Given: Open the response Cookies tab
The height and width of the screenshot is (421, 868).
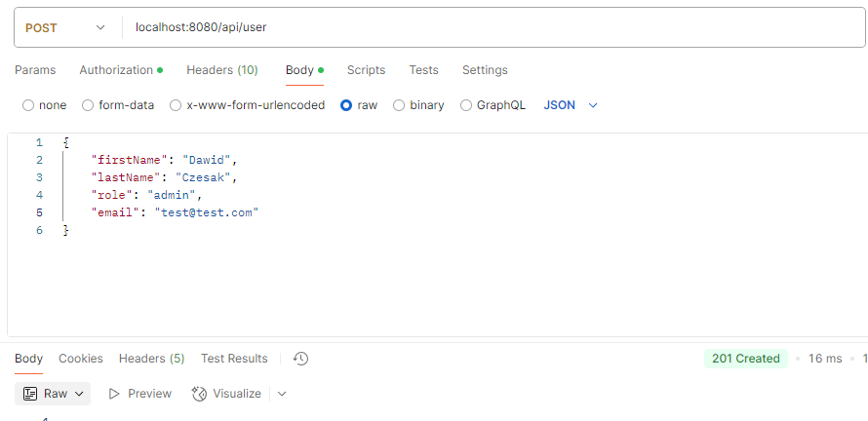Looking at the screenshot, I should click(x=81, y=359).
